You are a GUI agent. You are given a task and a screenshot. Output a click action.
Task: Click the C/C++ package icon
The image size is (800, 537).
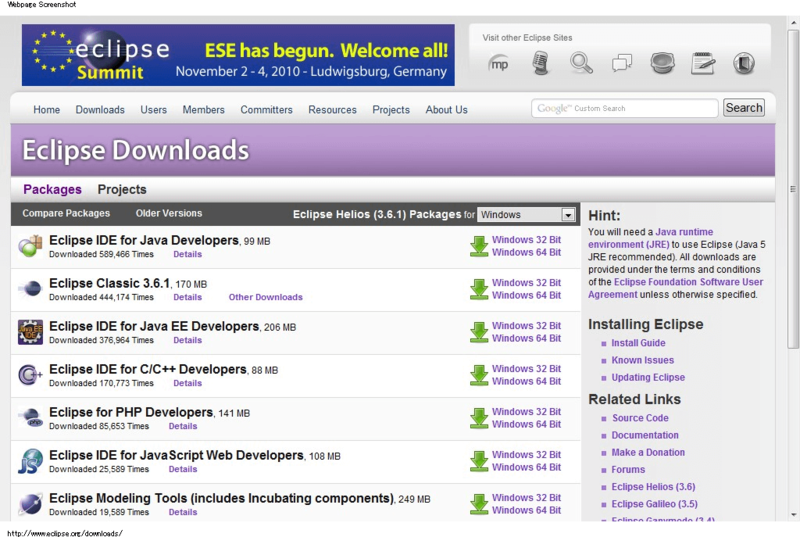pyautogui.click(x=31, y=375)
